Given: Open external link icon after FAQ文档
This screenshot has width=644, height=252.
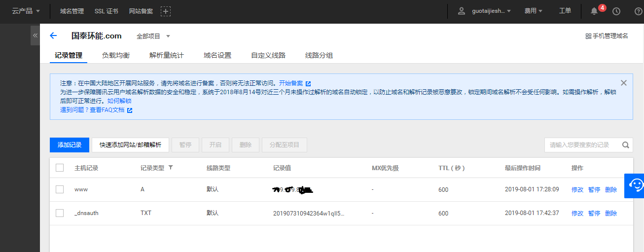Looking at the screenshot, I should [130, 110].
